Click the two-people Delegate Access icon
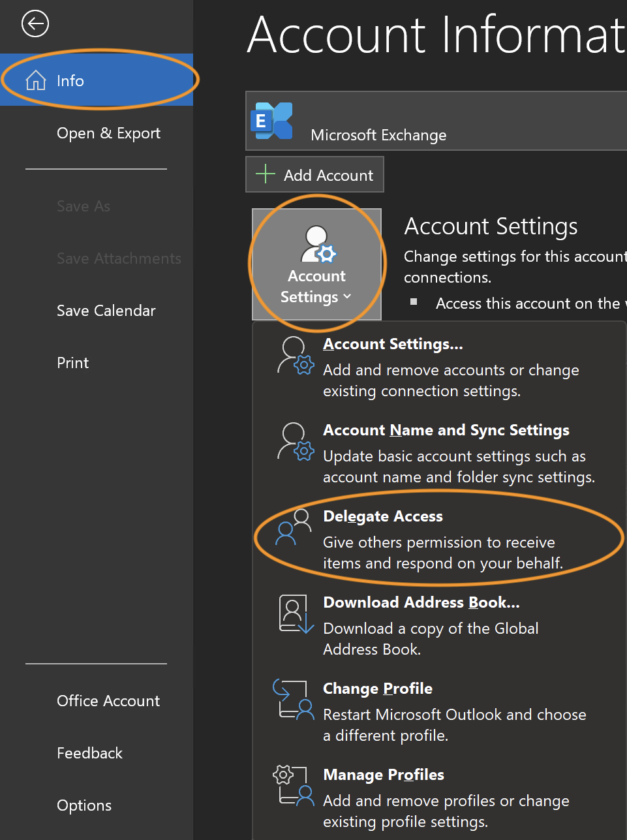This screenshot has height=840, width=627. (x=294, y=527)
